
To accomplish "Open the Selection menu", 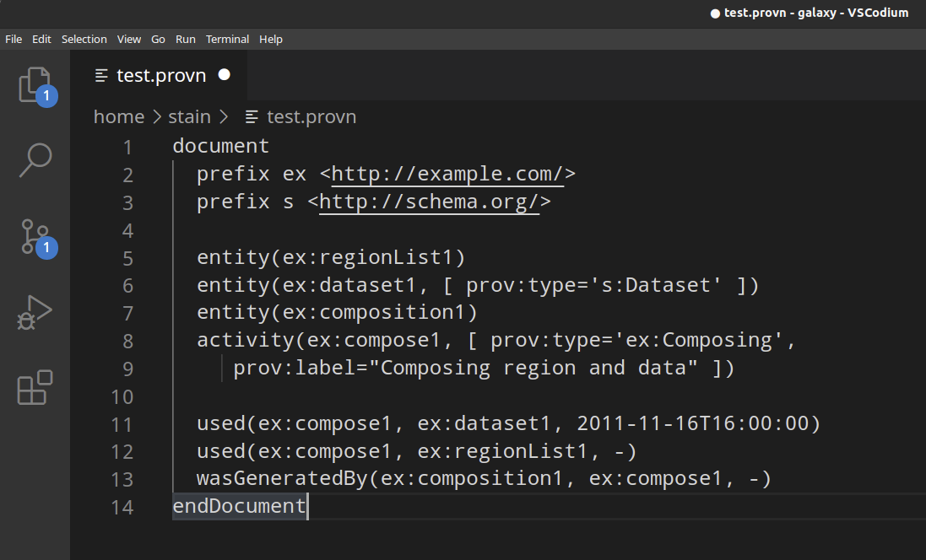I will click(x=84, y=39).
